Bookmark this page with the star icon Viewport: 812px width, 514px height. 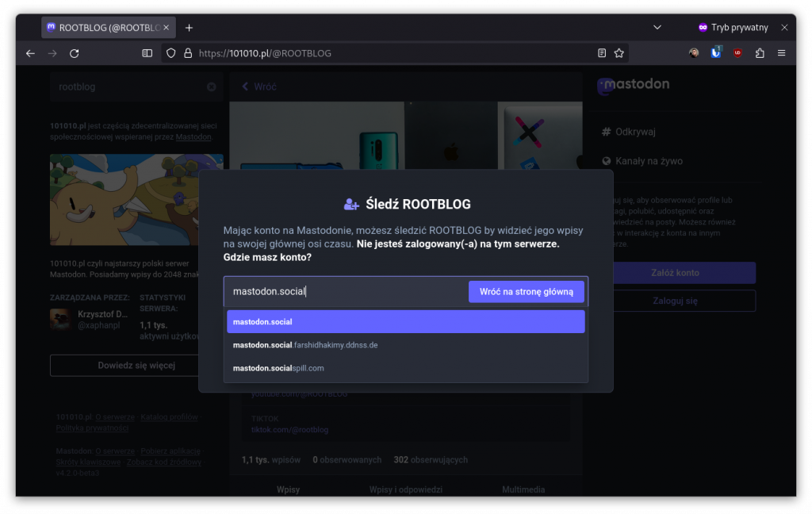(619, 52)
